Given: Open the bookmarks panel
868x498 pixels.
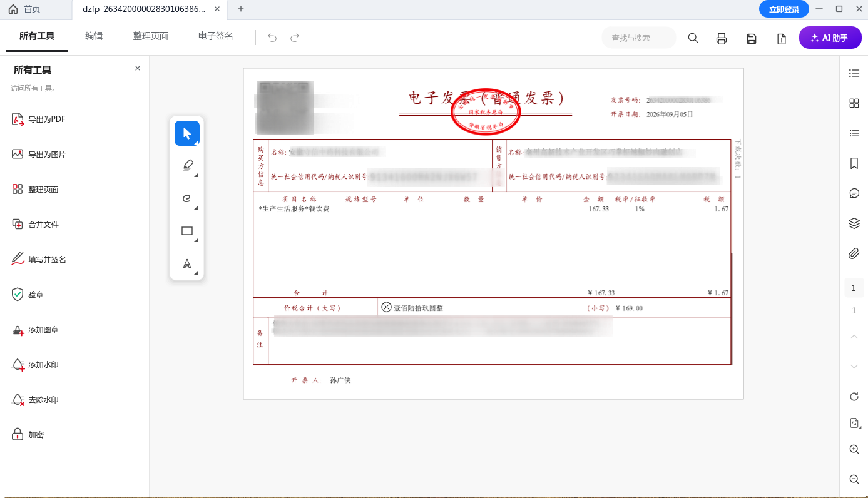Looking at the screenshot, I should pyautogui.click(x=854, y=163).
